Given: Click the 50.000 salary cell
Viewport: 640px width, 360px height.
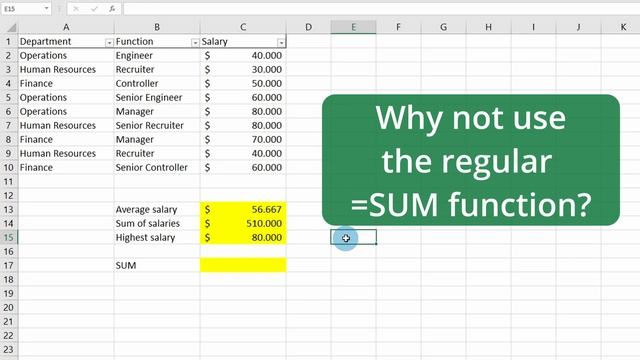Looking at the screenshot, I should [243, 84].
